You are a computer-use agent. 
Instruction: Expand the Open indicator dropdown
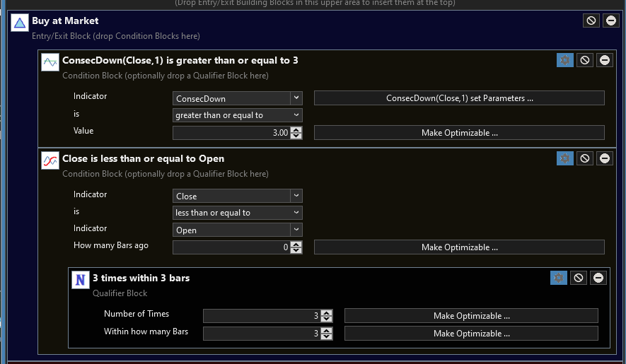pyautogui.click(x=296, y=230)
